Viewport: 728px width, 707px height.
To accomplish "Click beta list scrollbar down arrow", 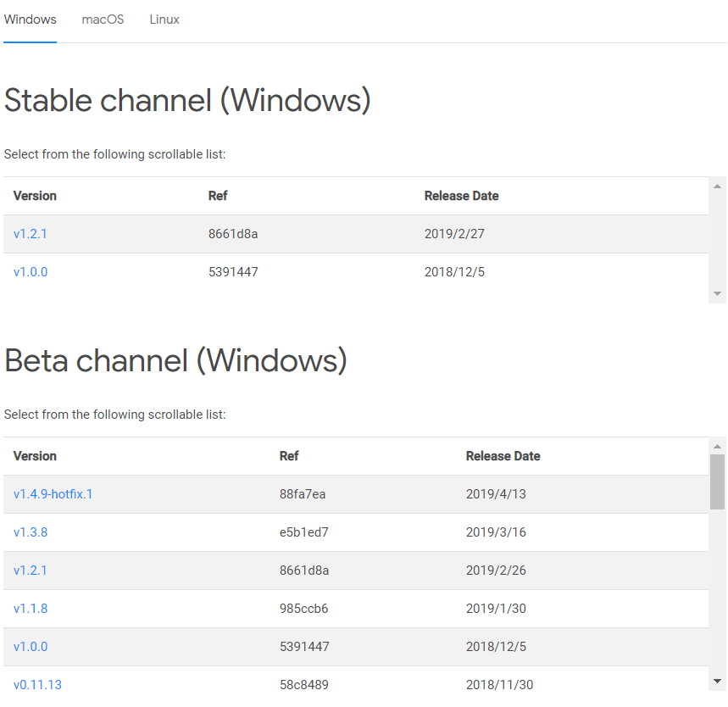I will point(717,681).
